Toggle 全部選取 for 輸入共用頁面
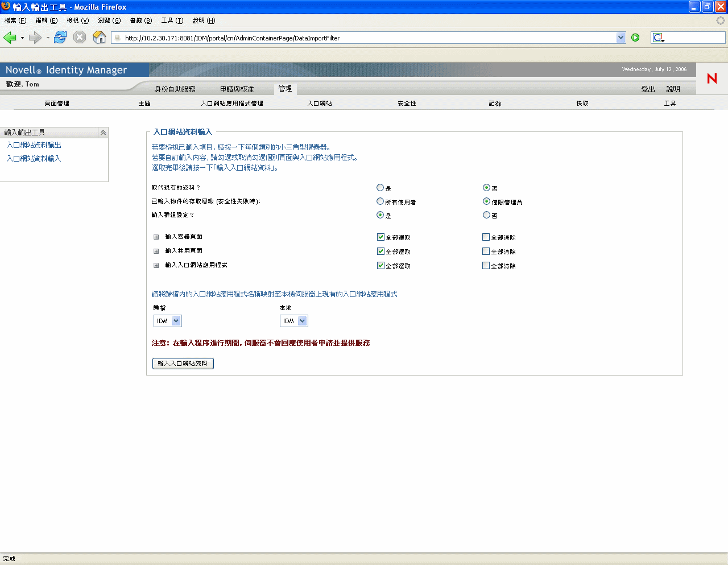This screenshot has width=728, height=565. coord(380,251)
